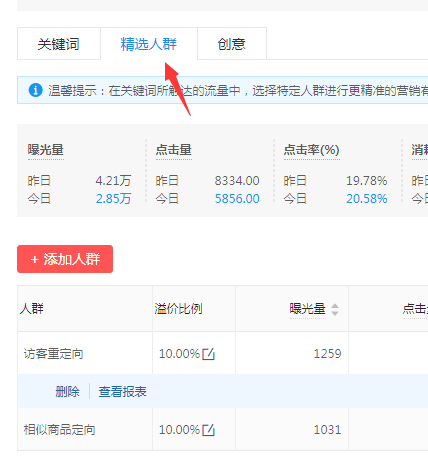Viewport: 428px width, 465px height.
Task: Open the 精选人群 tab
Action: (x=149, y=44)
